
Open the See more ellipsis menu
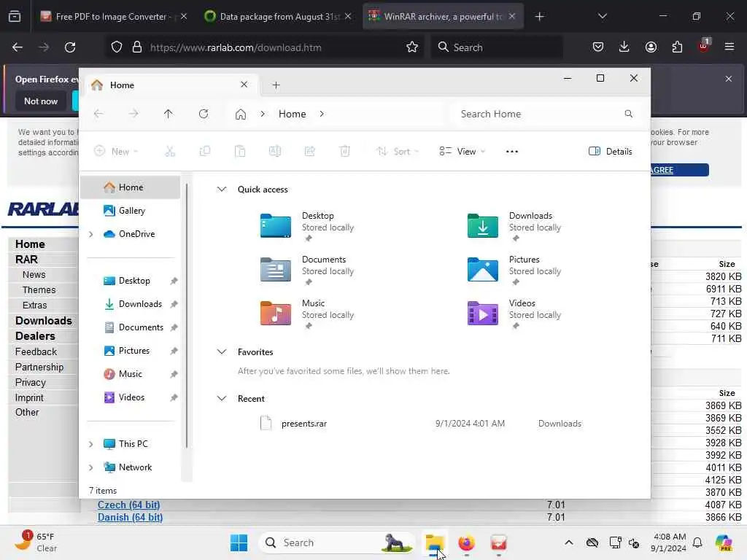coord(511,152)
